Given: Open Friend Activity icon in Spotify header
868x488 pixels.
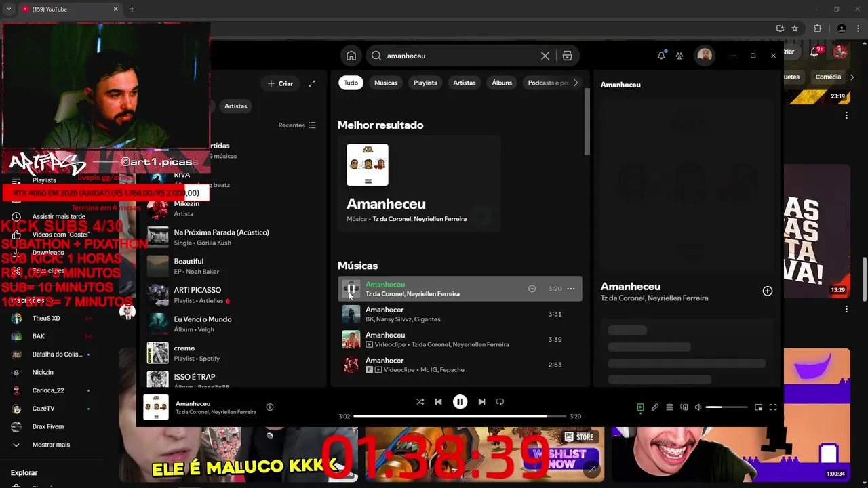Looking at the screenshot, I should coord(679,56).
